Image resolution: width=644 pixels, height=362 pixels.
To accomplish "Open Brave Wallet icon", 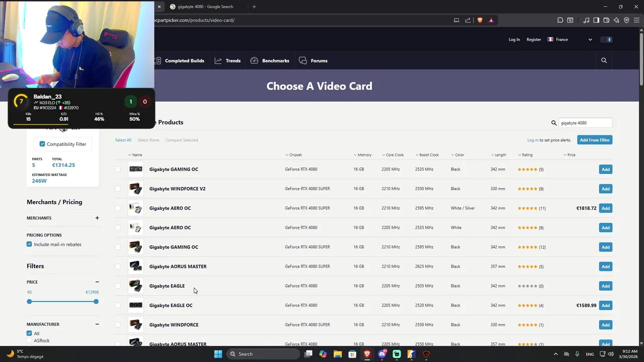I will [606, 20].
